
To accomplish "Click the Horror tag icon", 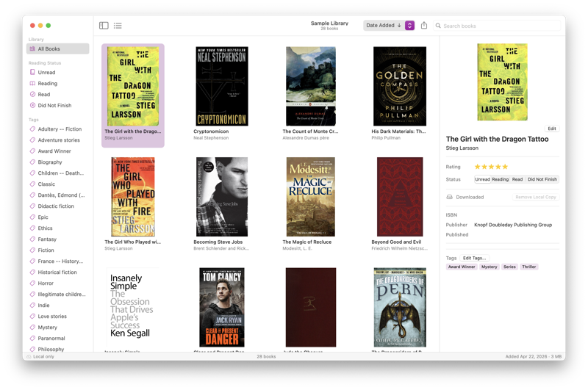I will [32, 284].
